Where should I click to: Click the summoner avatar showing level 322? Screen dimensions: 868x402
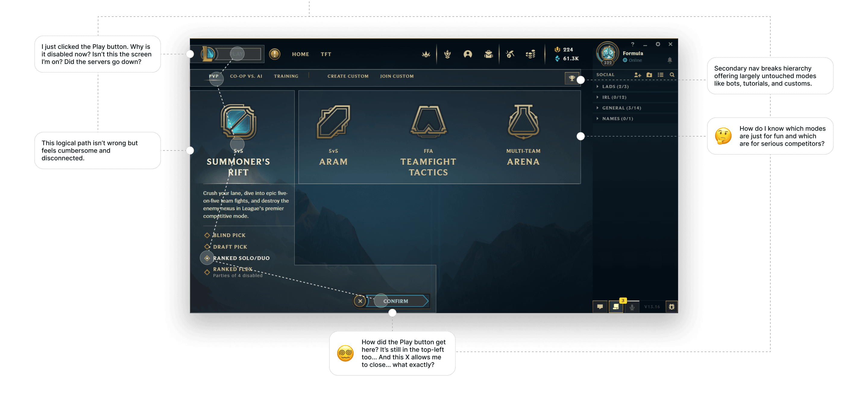(608, 53)
